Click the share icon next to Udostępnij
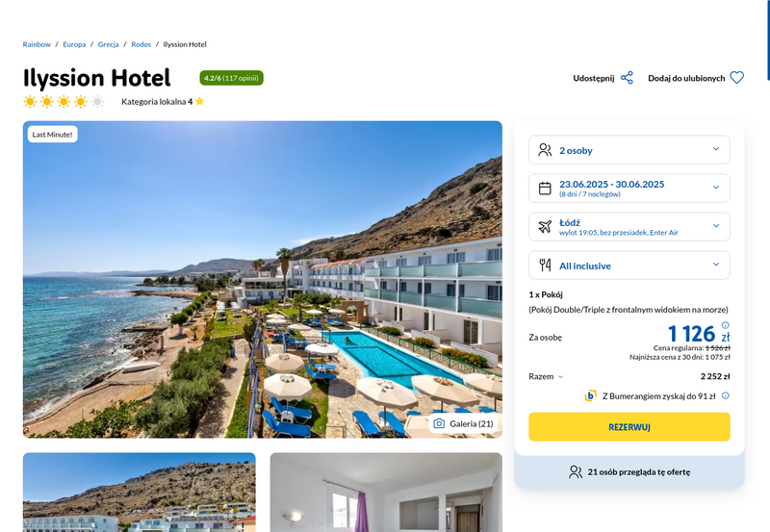 [x=627, y=78]
